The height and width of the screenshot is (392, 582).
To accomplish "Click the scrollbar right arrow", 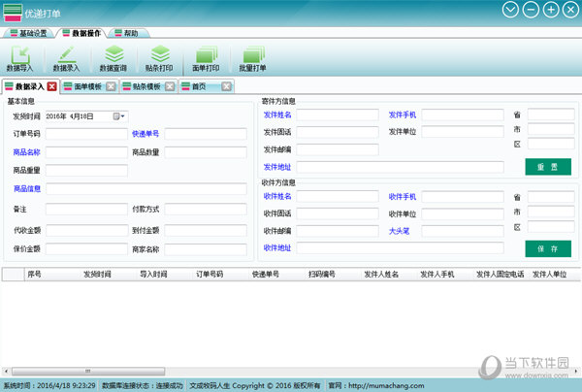I will 575,371.
